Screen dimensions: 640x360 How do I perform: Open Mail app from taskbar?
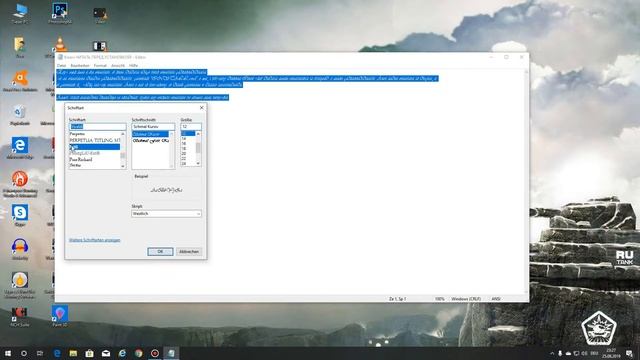click(106, 353)
